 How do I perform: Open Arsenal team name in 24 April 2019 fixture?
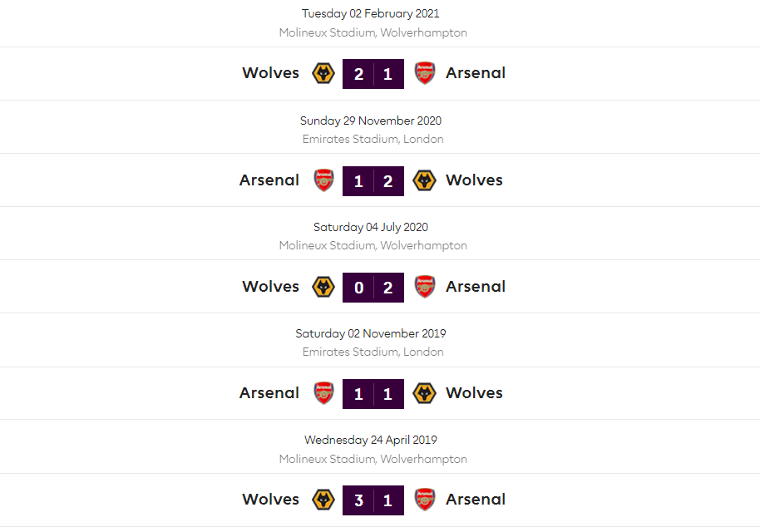pyautogui.click(x=476, y=500)
